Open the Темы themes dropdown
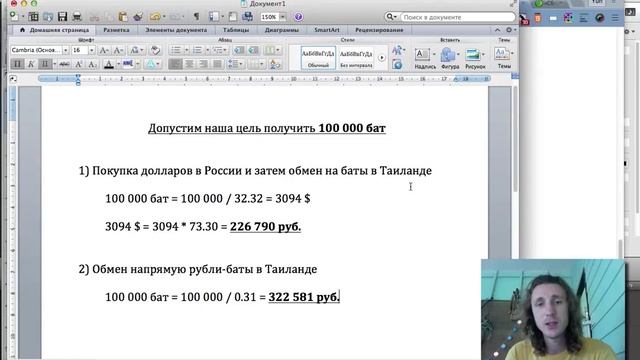The height and width of the screenshot is (360, 640). [504, 58]
